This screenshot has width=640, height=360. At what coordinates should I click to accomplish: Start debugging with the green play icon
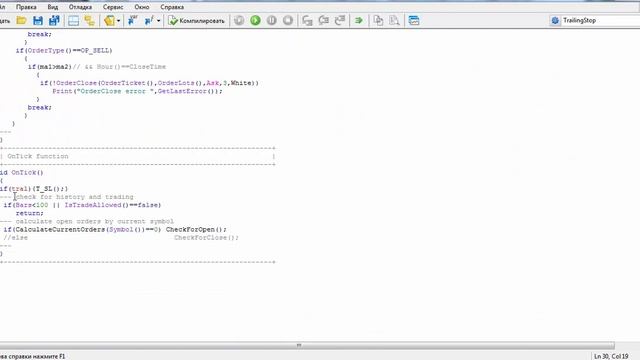256,20
